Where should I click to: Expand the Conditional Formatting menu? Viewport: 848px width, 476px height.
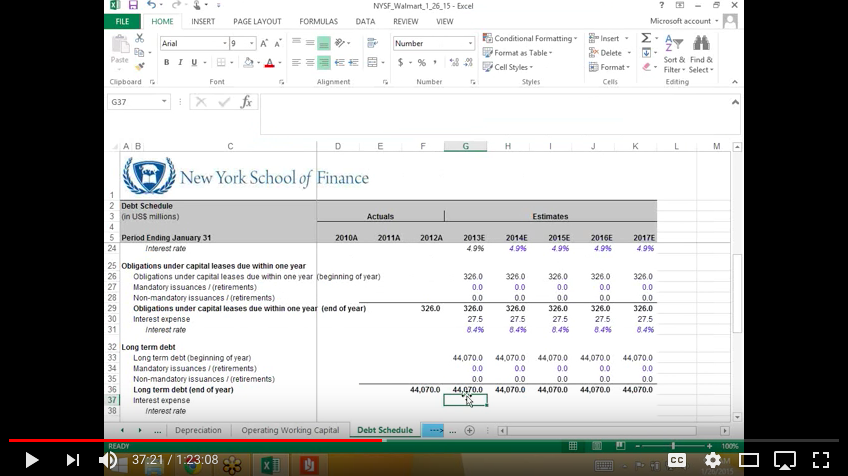coord(530,39)
